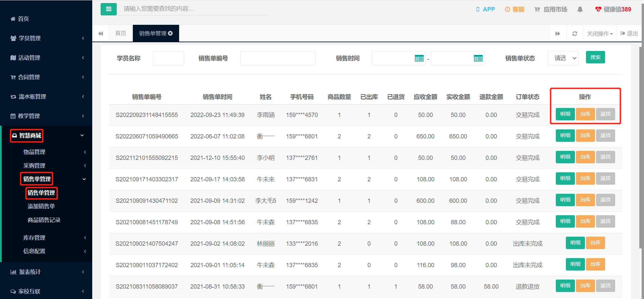Click 明细 for order S202109011037172402

pos(575,264)
